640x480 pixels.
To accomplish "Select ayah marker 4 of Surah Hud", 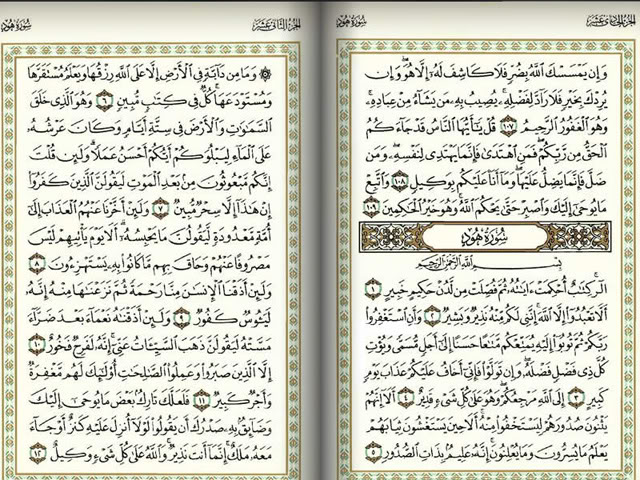I will [x=406, y=398].
